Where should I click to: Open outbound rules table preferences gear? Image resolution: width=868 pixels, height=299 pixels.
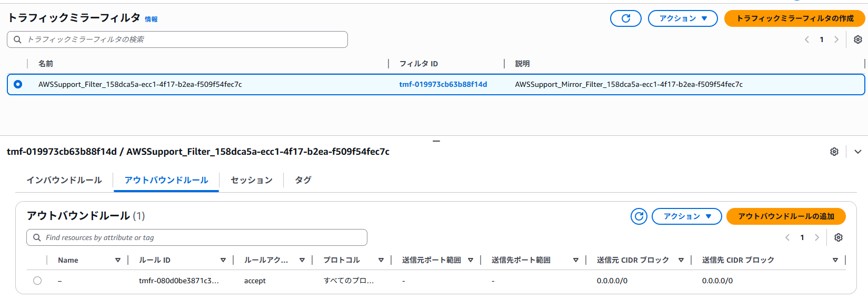[839, 237]
